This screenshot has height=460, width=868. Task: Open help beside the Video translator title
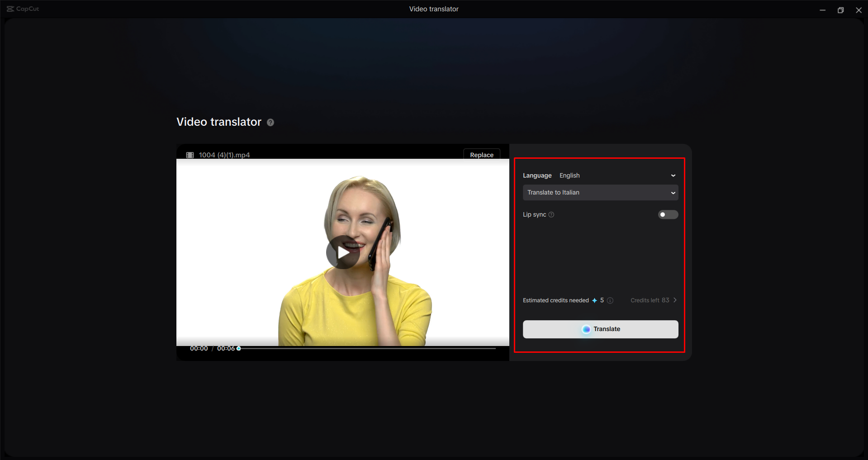270,122
